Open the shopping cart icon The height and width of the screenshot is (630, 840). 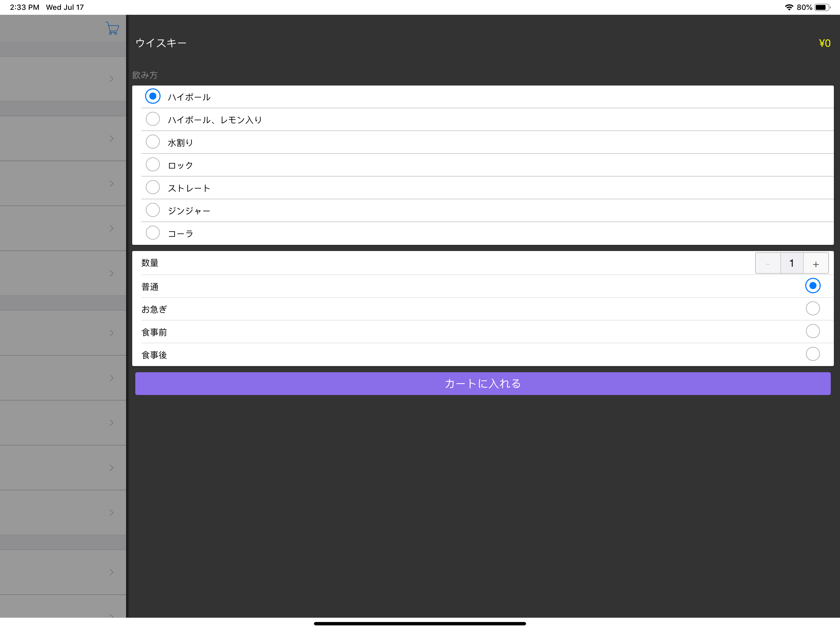[x=113, y=28]
